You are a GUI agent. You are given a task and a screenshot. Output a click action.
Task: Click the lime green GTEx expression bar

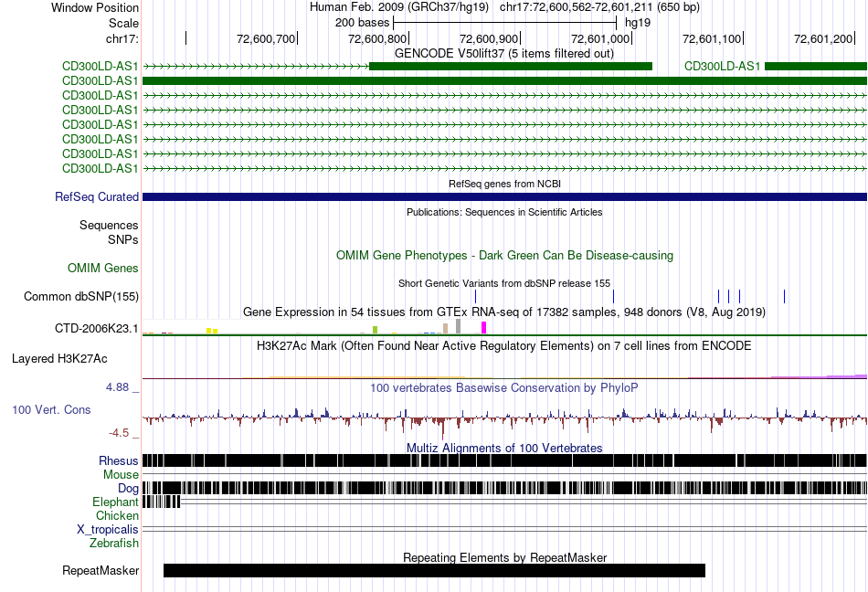pyautogui.click(x=375, y=330)
